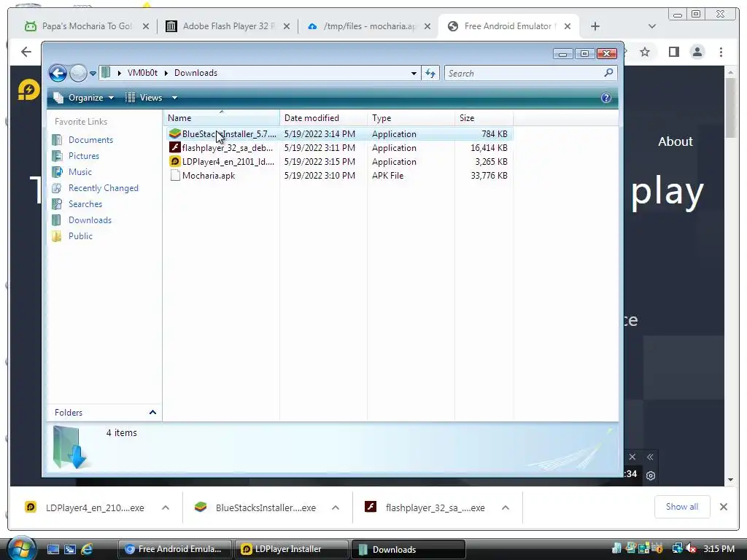Click the LDPlayer logo on webpage
The image size is (747, 560).
click(x=28, y=90)
